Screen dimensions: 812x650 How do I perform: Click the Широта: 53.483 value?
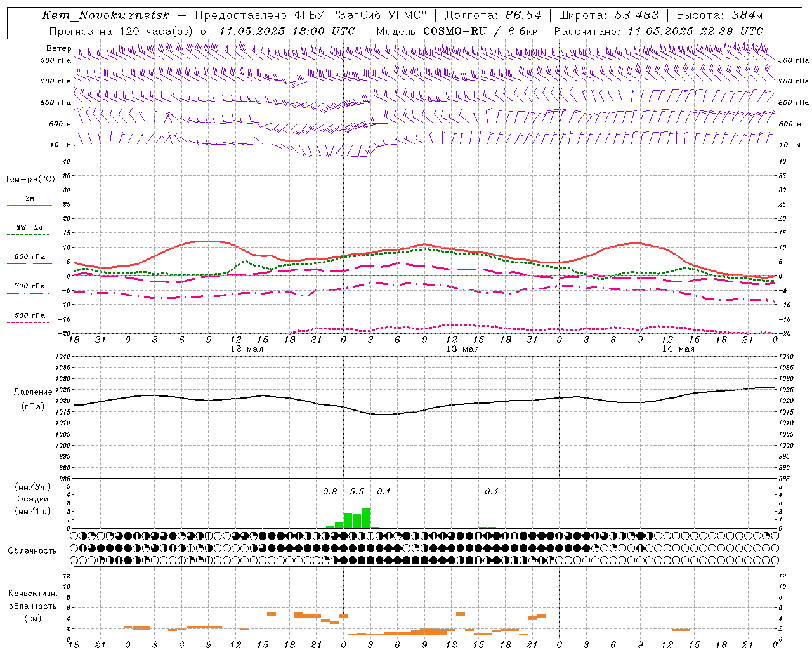tap(609, 15)
